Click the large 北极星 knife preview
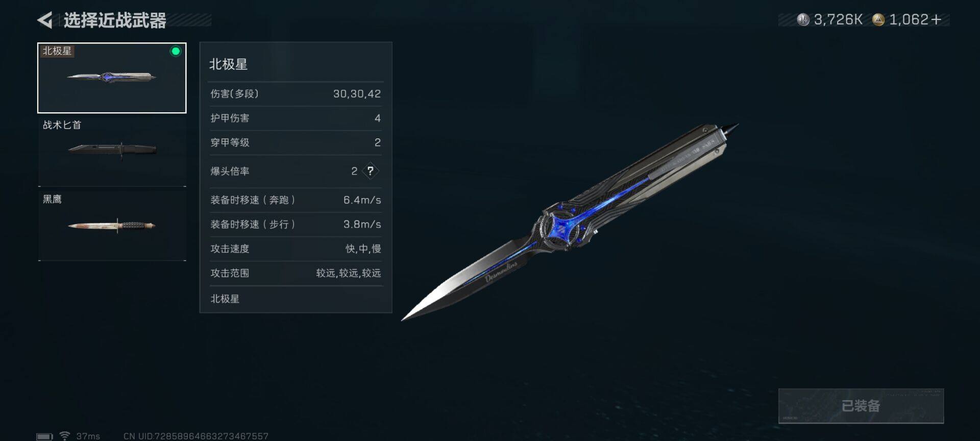Screen dimensions: 980x441 570,222
